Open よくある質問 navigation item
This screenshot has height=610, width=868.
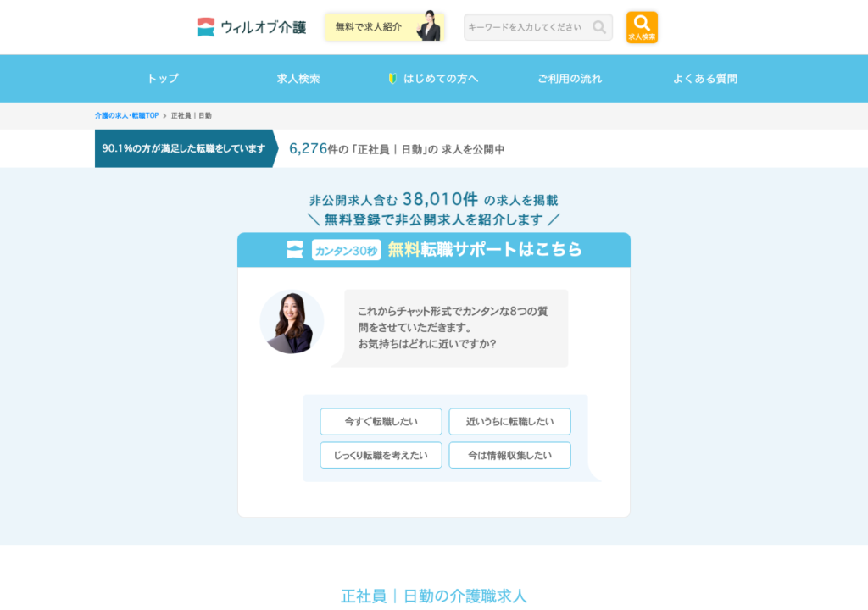(x=705, y=79)
